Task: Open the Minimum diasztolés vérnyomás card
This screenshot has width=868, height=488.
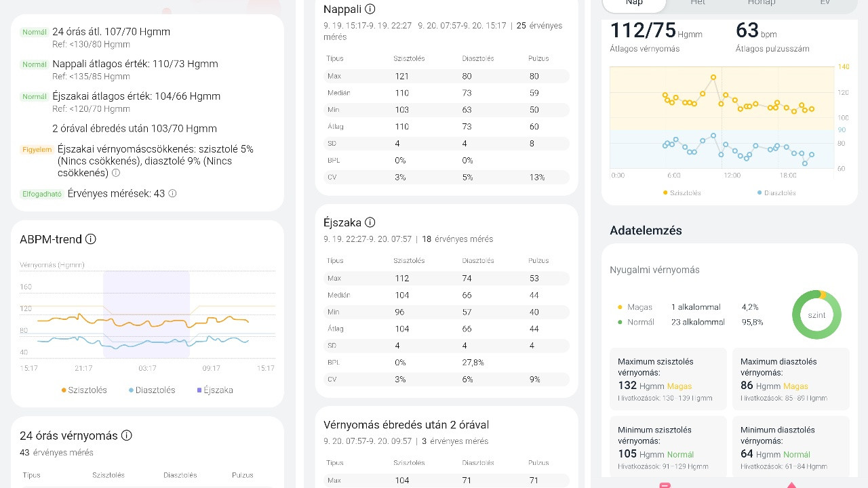Action: [791, 447]
